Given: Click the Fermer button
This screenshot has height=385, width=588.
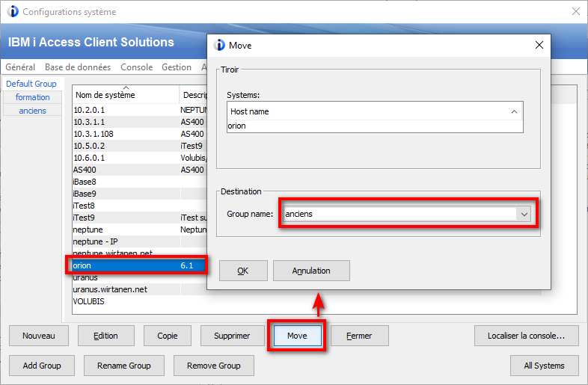Looking at the screenshot, I should tap(359, 336).
